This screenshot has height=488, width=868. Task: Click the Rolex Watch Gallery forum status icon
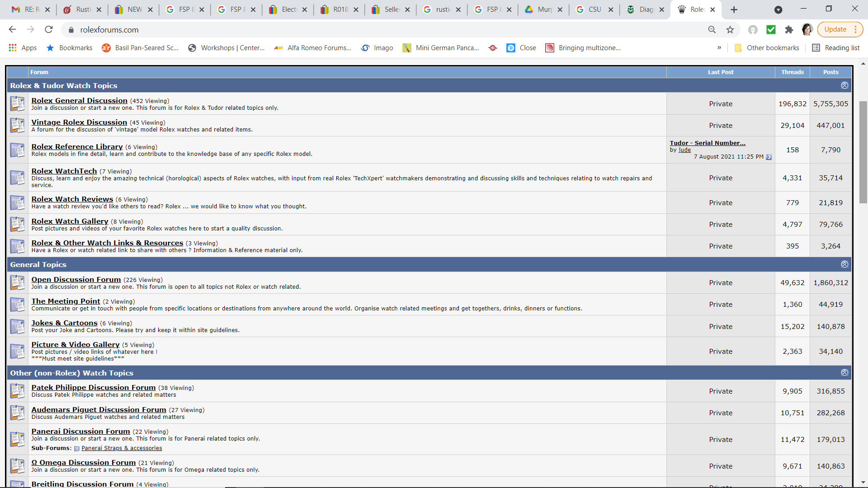[x=18, y=224]
